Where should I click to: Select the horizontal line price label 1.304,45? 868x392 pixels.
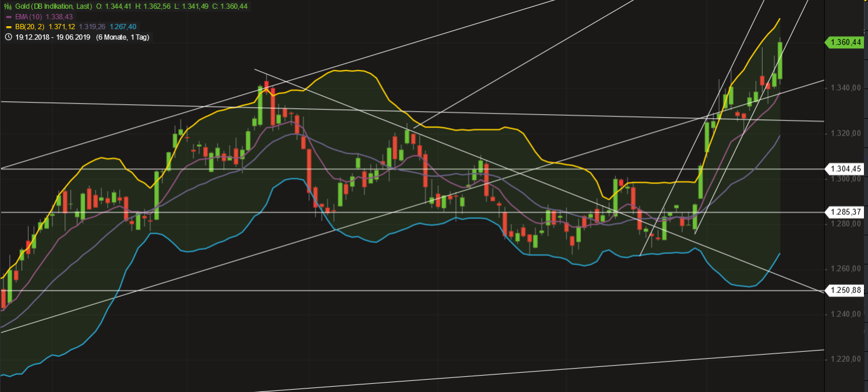844,169
